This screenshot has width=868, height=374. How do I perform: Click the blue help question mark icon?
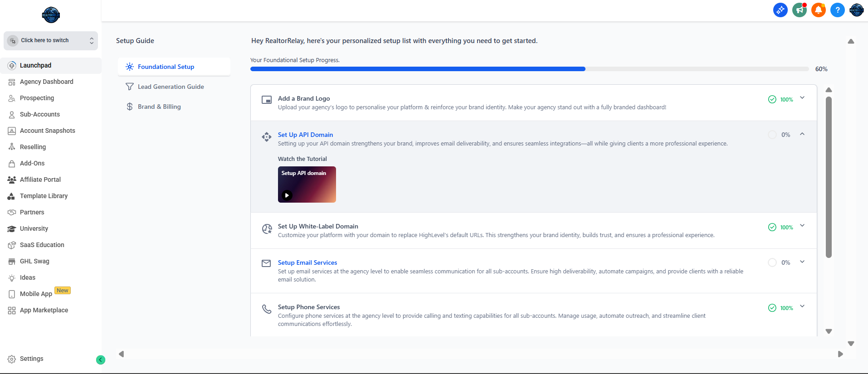[837, 10]
